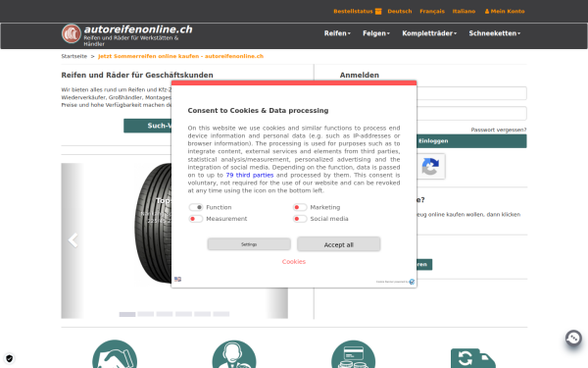Select the third carousel slide indicator
Image resolution: width=588 pixels, height=368 pixels.
[165, 314]
